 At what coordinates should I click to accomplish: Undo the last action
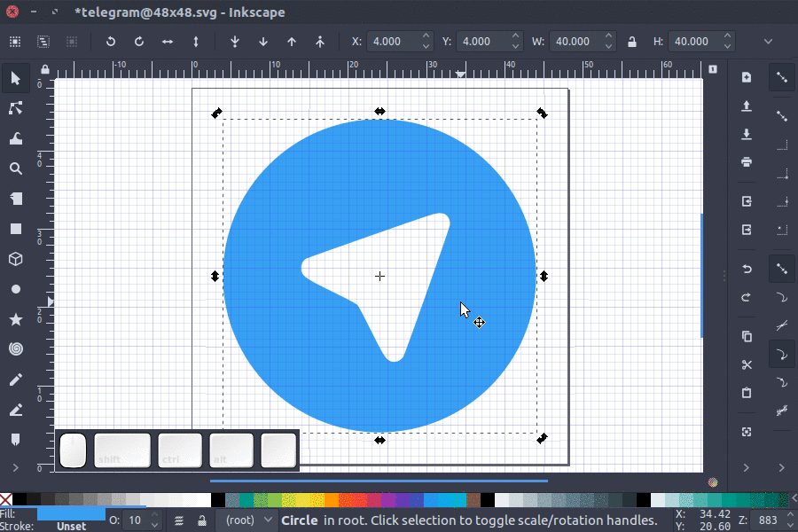(746, 267)
